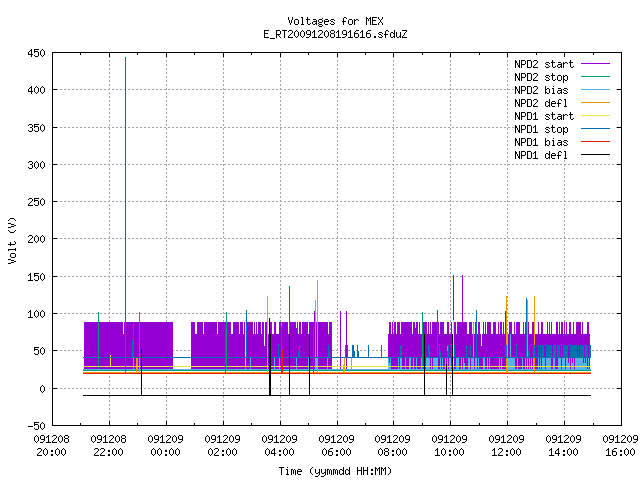Image resolution: width=640 pixels, height=480 pixels.
Task: Click the '091209 00:00' time tick label
Action: (165, 446)
